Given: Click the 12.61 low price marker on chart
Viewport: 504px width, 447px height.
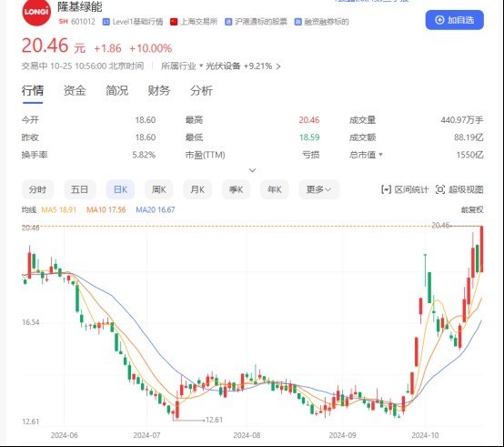Looking at the screenshot, I should tap(214, 420).
